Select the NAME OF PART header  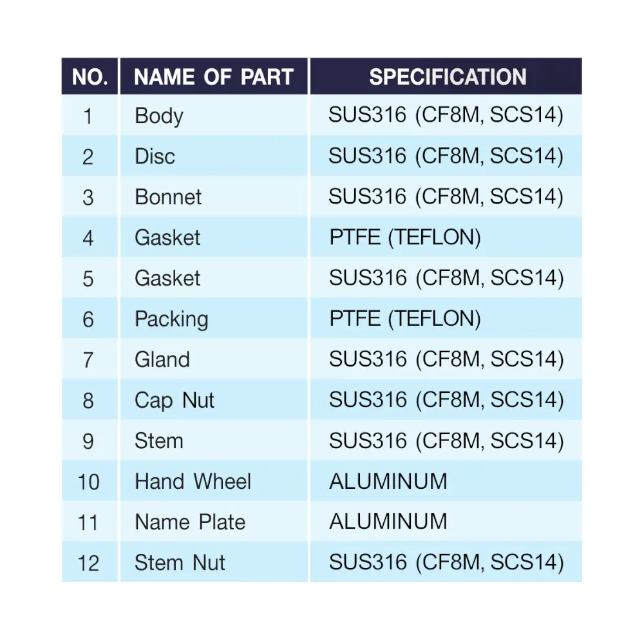[x=214, y=77]
